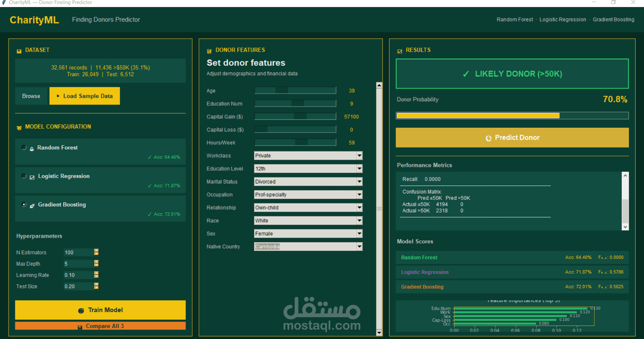
Task: Click the play arrow on Load Sample Data
Action: click(58, 96)
